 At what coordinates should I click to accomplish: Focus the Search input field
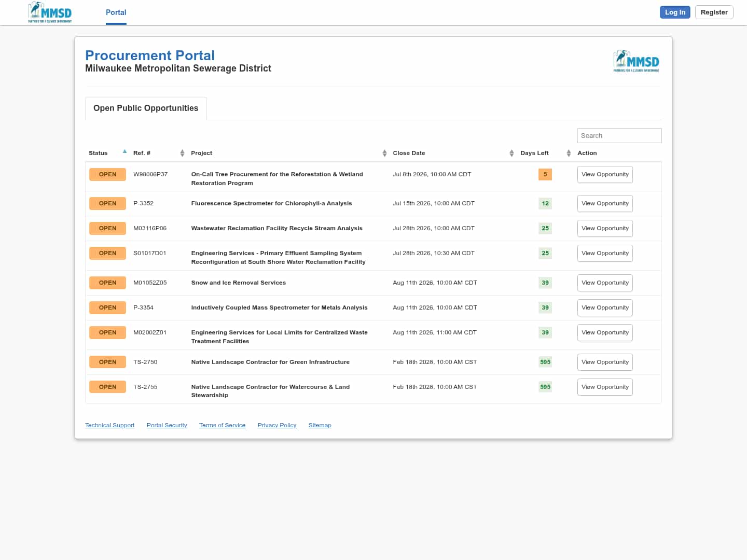tap(619, 135)
